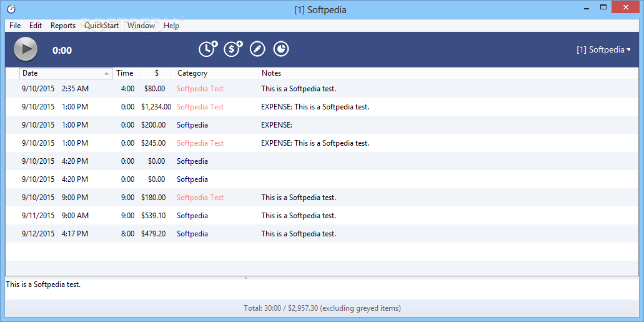This screenshot has width=644, height=322.
Task: Select the $180.00 amount cell
Action: [154, 198]
